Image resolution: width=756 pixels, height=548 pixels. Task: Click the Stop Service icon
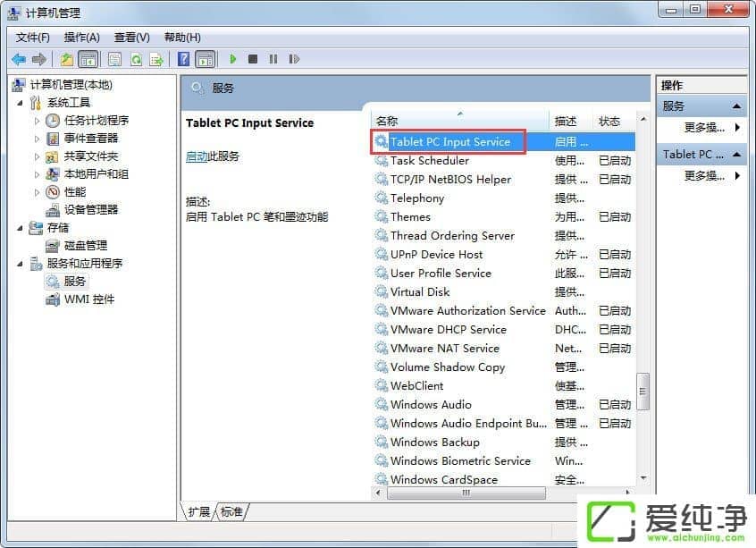[253, 59]
